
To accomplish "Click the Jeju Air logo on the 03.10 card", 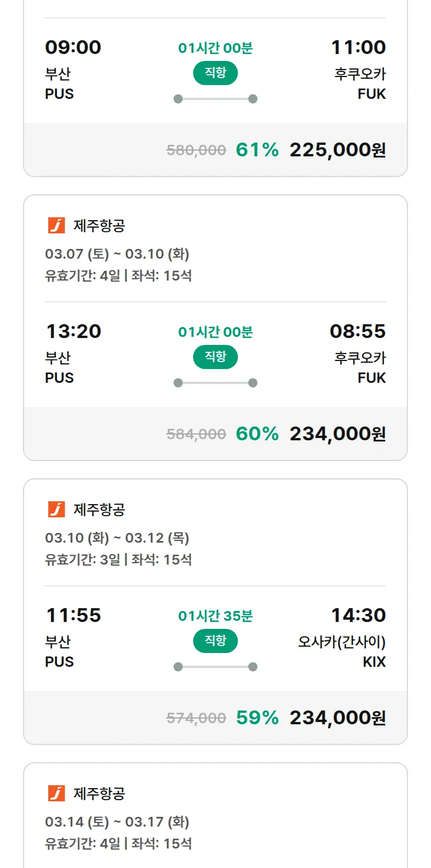I will 56,510.
